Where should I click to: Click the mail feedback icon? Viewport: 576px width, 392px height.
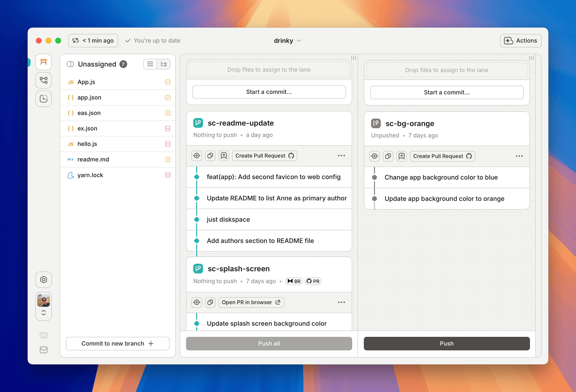[44, 350]
